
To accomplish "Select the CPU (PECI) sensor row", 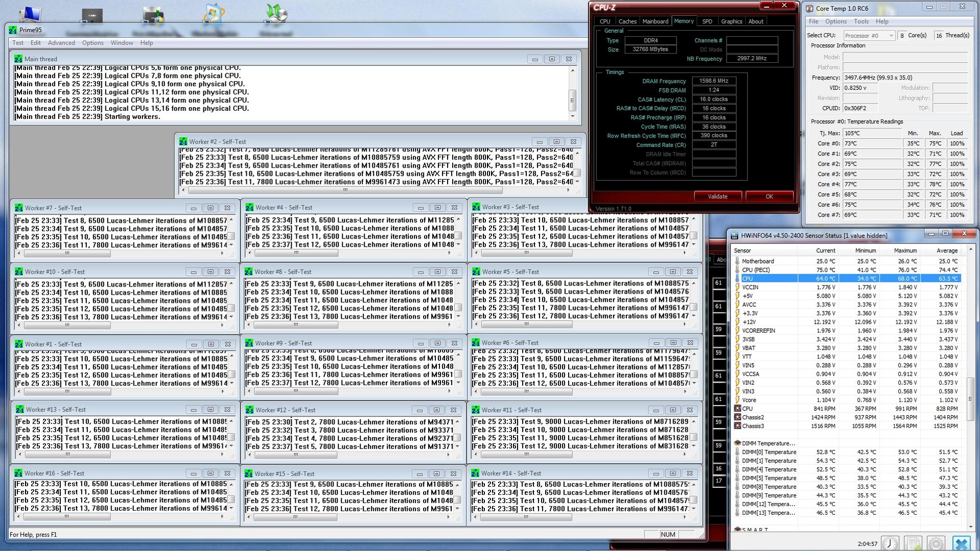I will point(847,270).
